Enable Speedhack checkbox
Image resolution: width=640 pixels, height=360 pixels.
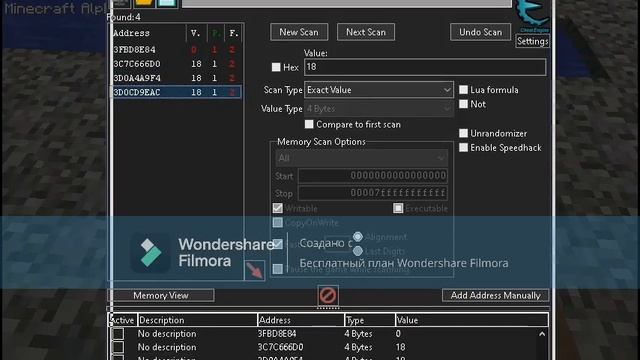point(463,148)
